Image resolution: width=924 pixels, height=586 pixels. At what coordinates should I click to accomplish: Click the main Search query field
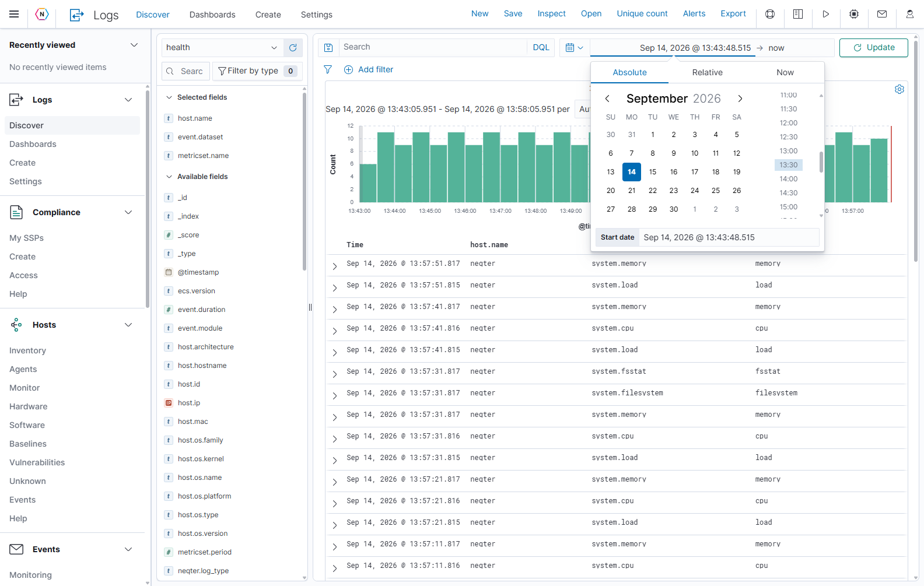(433, 47)
